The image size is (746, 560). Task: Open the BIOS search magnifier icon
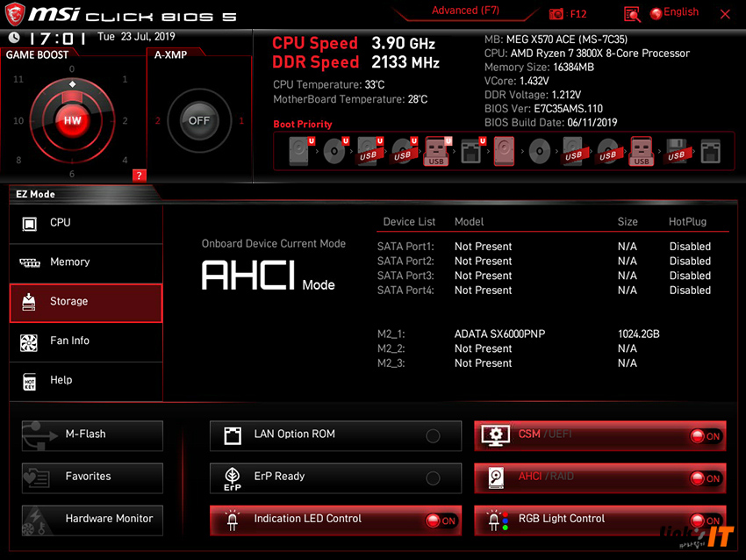pos(632,14)
